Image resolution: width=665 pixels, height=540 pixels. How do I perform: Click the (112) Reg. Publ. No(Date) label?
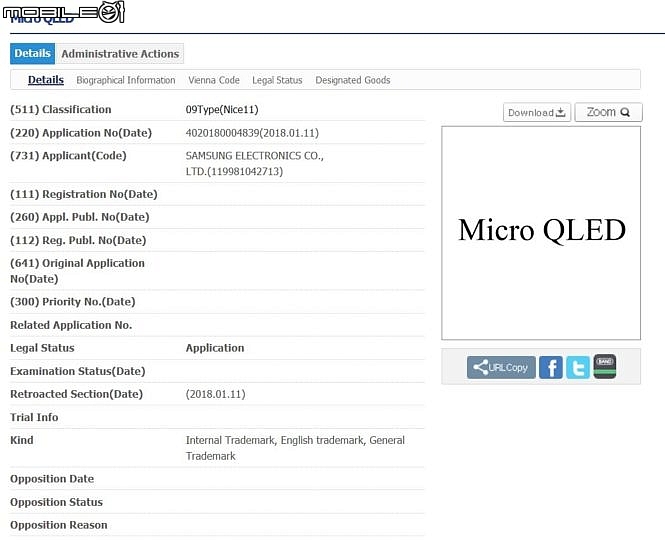coord(78,241)
